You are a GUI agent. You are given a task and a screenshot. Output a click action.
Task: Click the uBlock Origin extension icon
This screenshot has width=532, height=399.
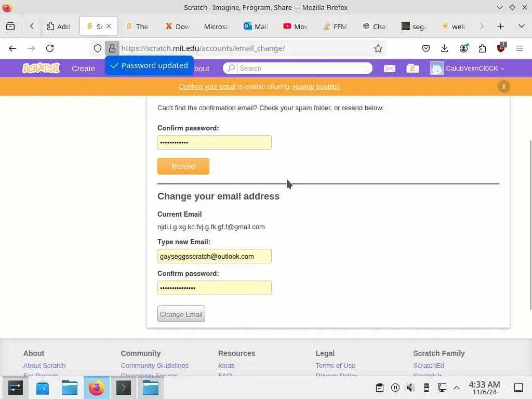pos(501,48)
